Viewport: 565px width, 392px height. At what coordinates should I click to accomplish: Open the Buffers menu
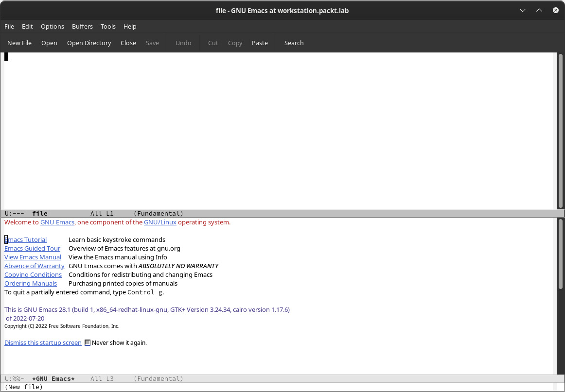pos(82,26)
